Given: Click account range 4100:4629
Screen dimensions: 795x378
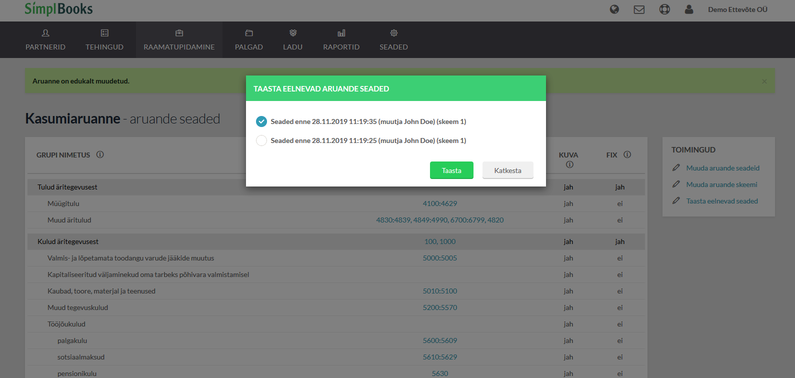Looking at the screenshot, I should tap(440, 204).
